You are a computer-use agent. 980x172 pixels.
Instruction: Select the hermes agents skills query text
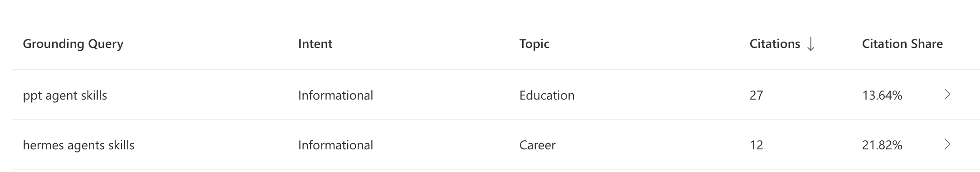click(78, 145)
